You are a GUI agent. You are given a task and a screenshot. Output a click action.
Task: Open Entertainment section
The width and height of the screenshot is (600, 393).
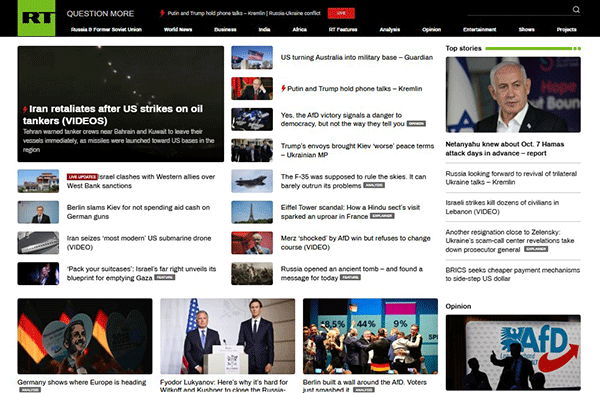(479, 29)
